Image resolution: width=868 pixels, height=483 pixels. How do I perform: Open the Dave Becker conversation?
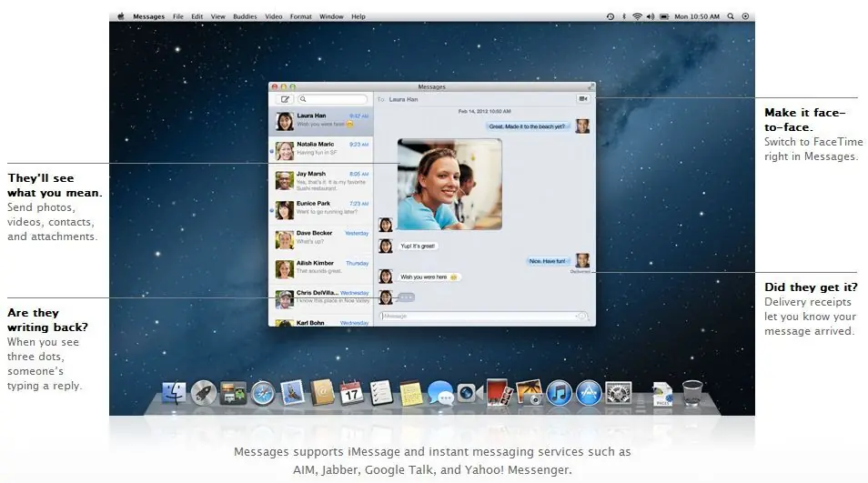click(x=321, y=239)
